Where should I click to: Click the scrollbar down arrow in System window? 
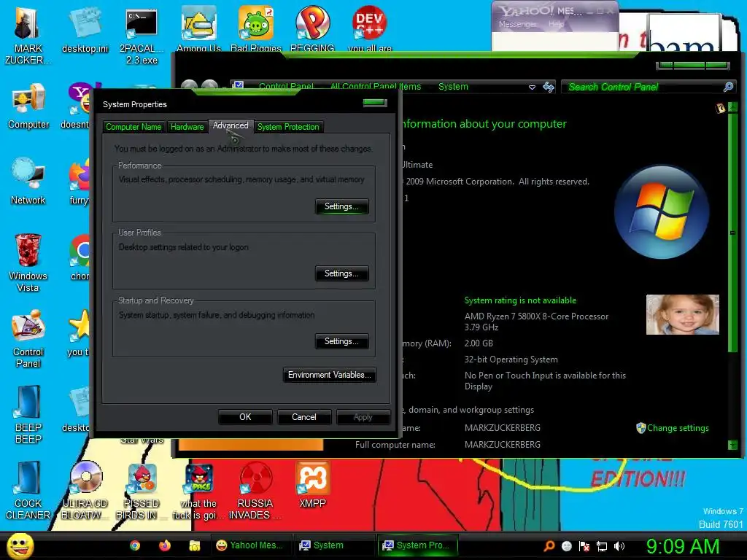pos(732,446)
